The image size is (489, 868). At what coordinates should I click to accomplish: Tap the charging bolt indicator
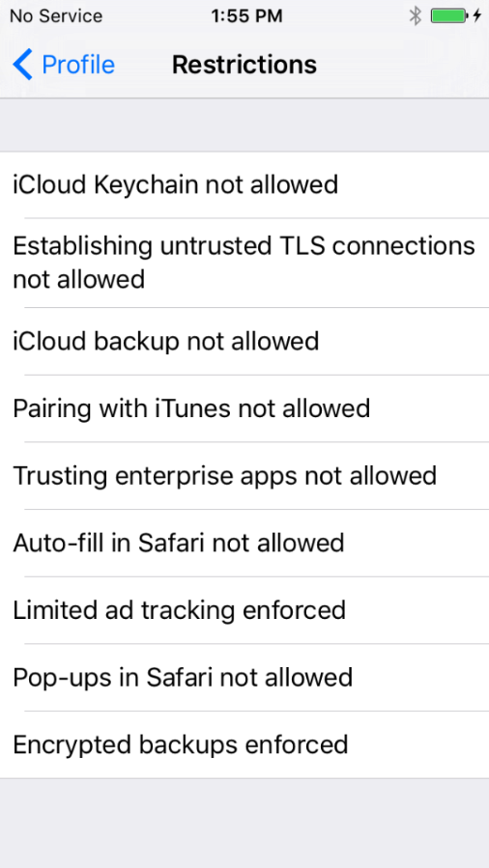(x=476, y=16)
